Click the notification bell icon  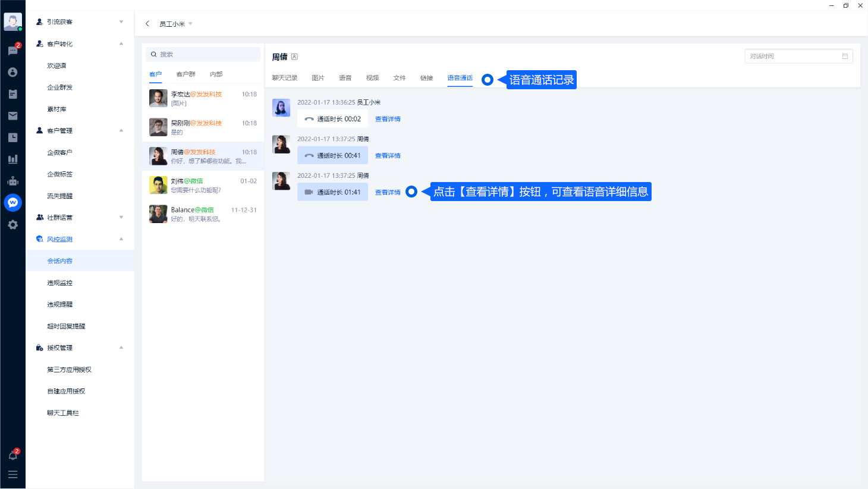point(12,455)
